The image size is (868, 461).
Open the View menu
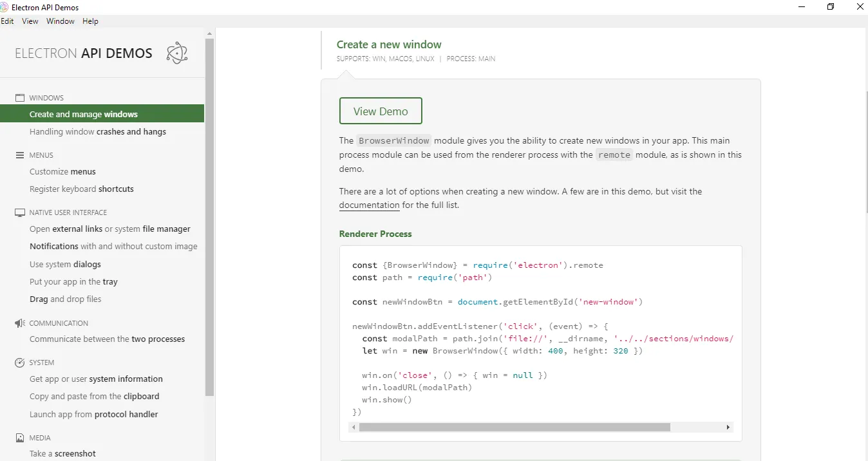click(30, 21)
